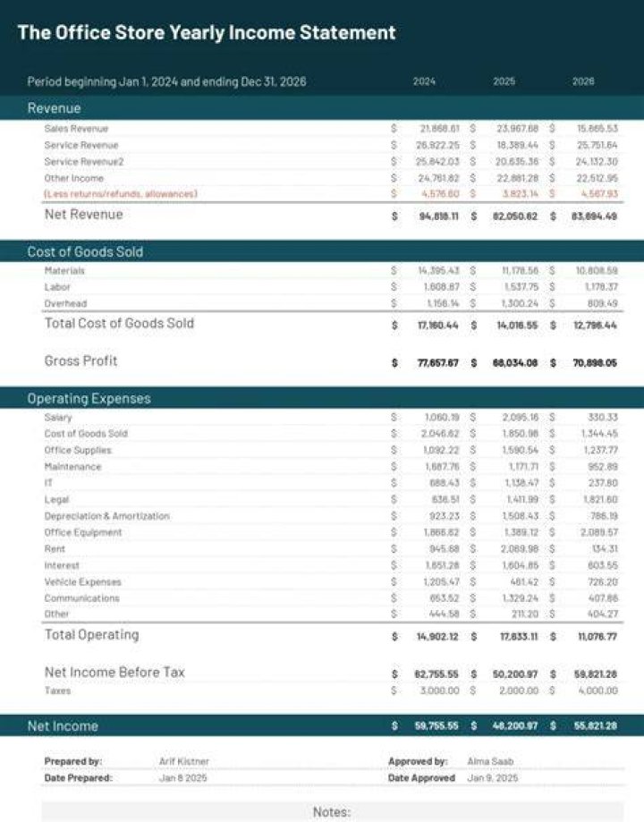This screenshot has width=644, height=822.
Task: Select the 'Total Cost of Goods Sold' label
Action: [119, 323]
